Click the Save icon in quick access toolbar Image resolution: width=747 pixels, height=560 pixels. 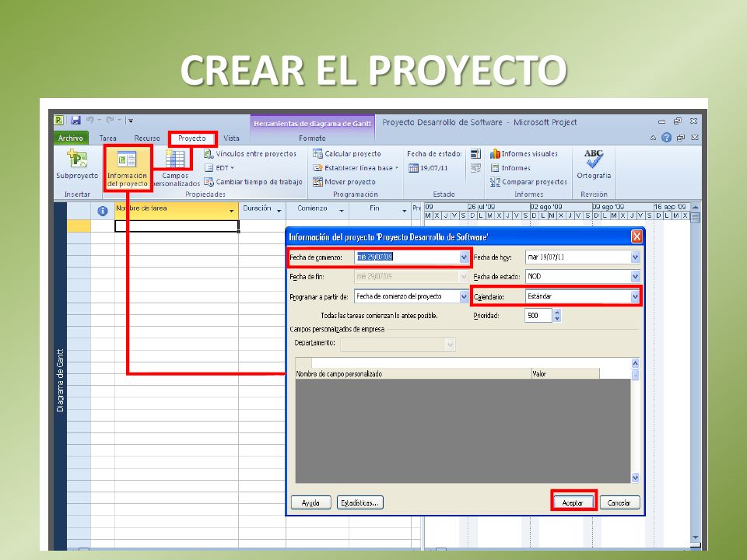(x=75, y=120)
